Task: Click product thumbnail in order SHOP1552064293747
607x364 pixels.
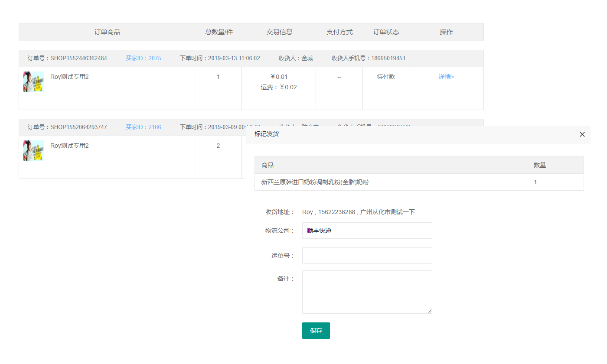Action: (x=34, y=151)
